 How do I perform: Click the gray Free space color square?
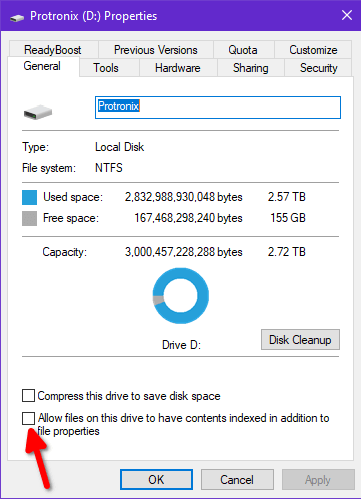pos(29,218)
